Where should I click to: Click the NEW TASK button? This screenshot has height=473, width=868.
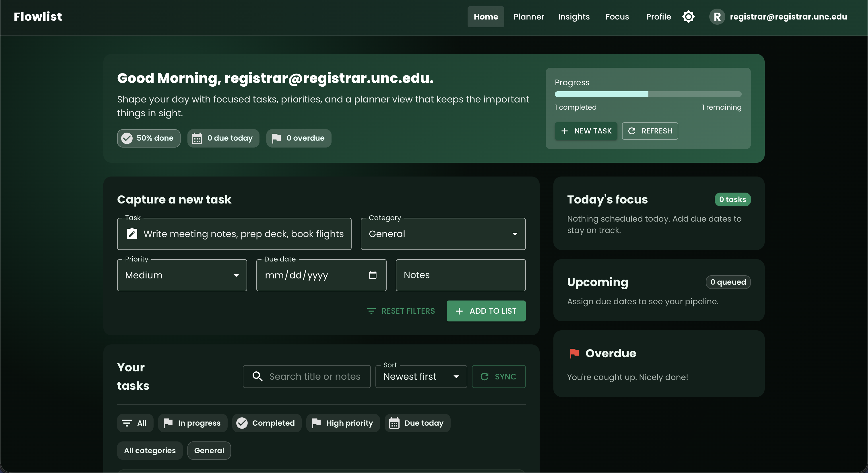pos(586,131)
